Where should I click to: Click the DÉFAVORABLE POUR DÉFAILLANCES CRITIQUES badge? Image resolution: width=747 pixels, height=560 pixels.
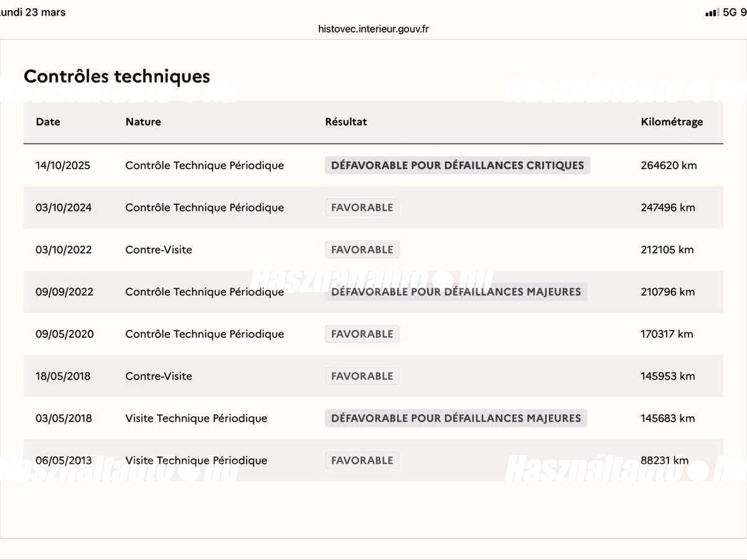(458, 166)
